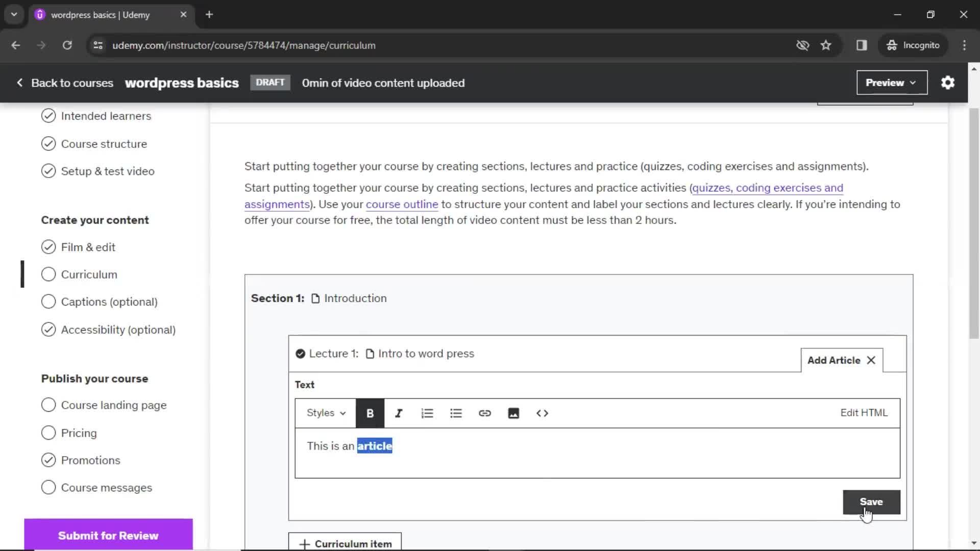Image resolution: width=980 pixels, height=551 pixels.
Task: Add a new Curriculum item
Action: (345, 543)
